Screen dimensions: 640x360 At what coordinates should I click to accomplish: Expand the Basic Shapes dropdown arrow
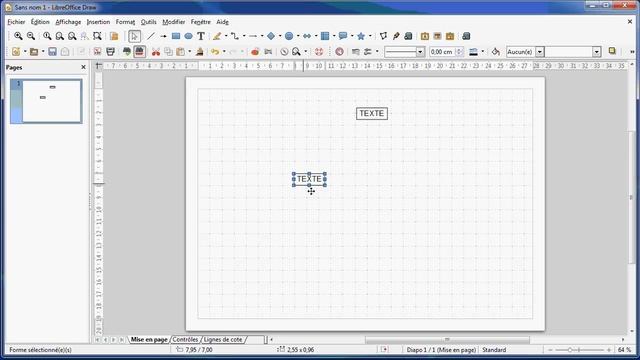click(x=280, y=36)
